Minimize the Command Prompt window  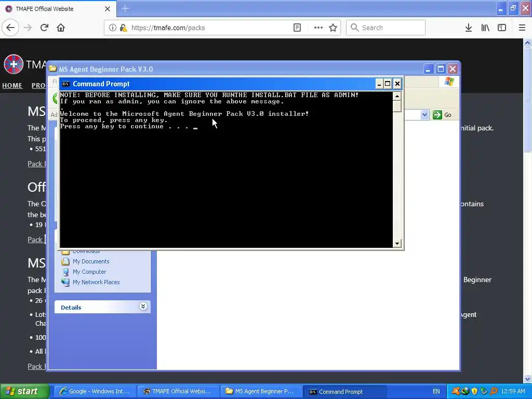(379, 84)
